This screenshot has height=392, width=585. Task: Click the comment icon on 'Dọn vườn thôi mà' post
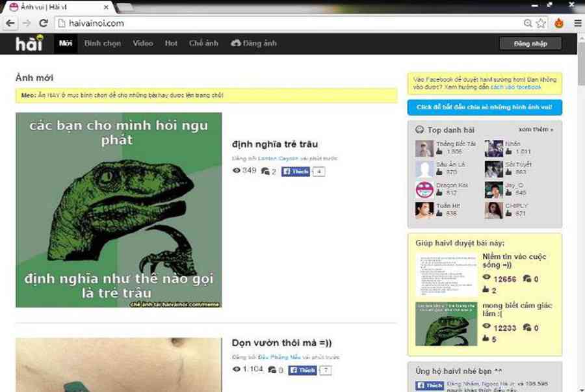point(272,370)
